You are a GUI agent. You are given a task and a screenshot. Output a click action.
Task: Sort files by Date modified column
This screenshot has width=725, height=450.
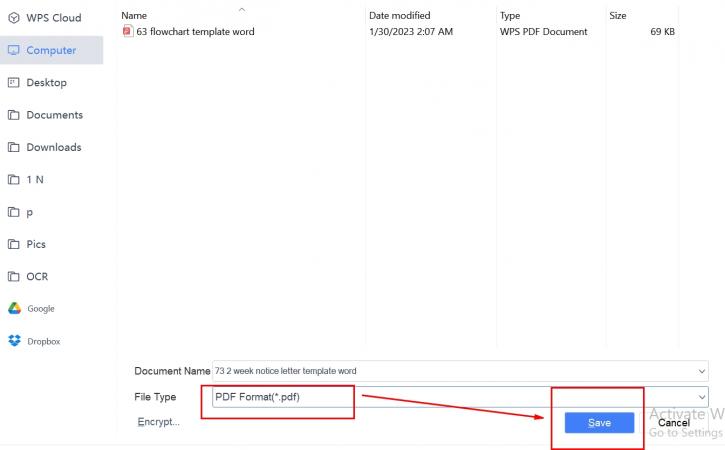click(399, 16)
